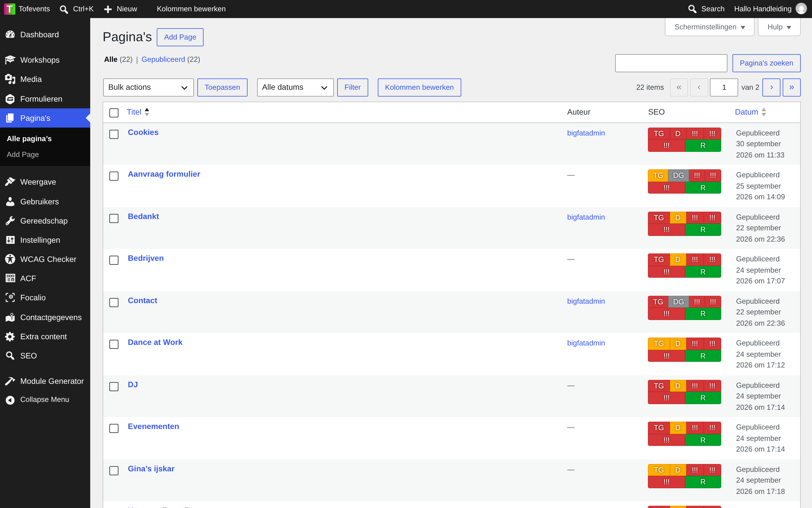The width and height of the screenshot is (812, 508).
Task: Check the Aanvraag formulier row checkbox
Action: point(114,176)
